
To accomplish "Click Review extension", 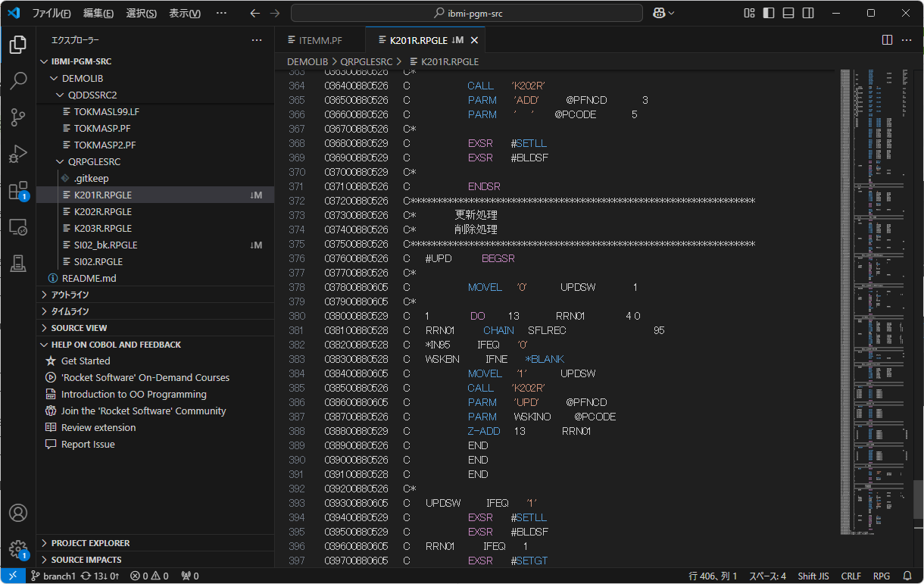I will tap(98, 428).
